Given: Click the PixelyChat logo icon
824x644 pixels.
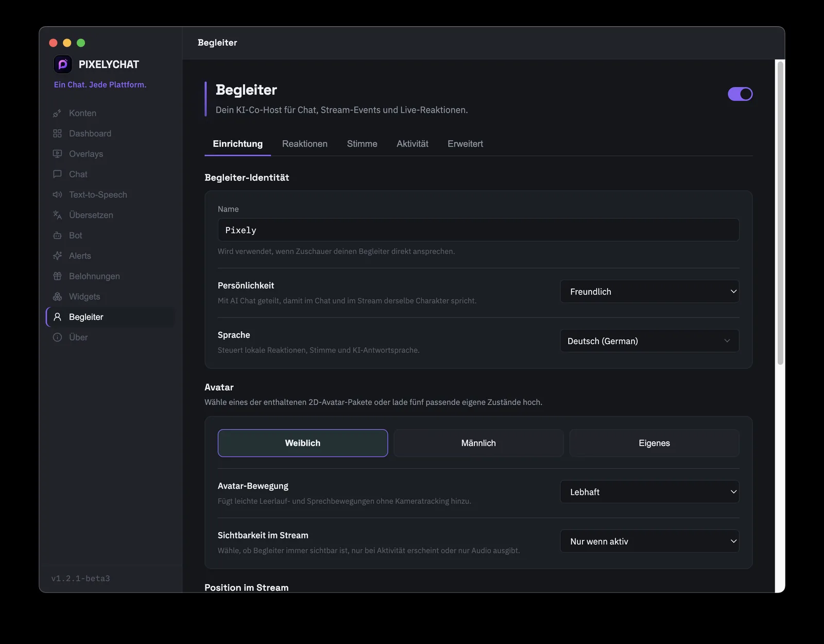Looking at the screenshot, I should [63, 64].
